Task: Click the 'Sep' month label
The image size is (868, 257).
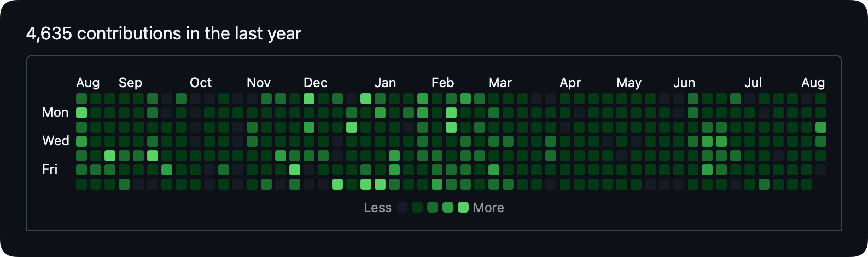Action: click(130, 83)
